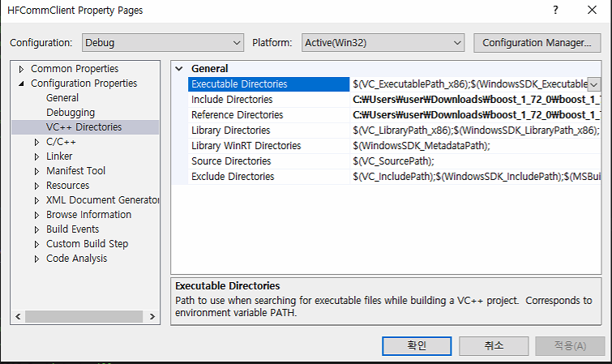This screenshot has height=364, width=612.
Task: Expand the Browse Information node arrow
Action: coord(36,215)
